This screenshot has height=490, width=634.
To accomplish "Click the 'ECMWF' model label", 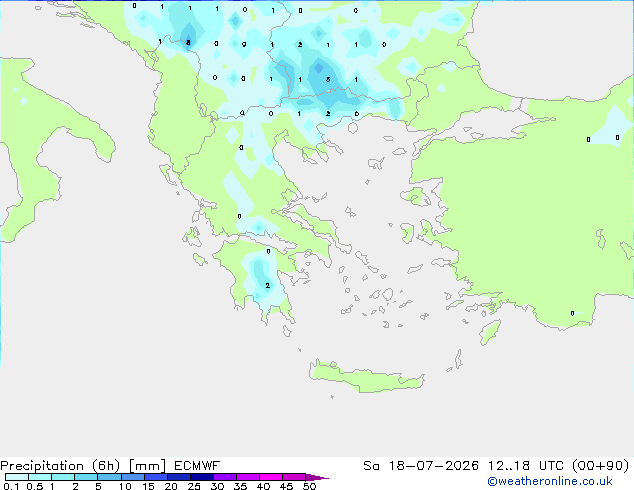I will click(197, 466).
